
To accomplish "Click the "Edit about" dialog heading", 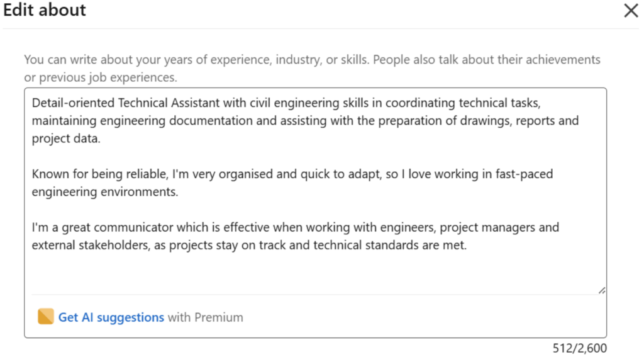I will tap(45, 10).
